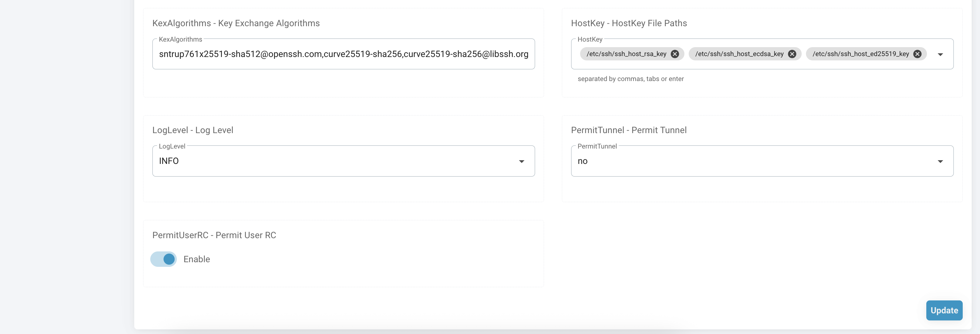Select the ssh_host_ecdsa_key chip label
This screenshot has width=980, height=334.
pyautogui.click(x=739, y=54)
